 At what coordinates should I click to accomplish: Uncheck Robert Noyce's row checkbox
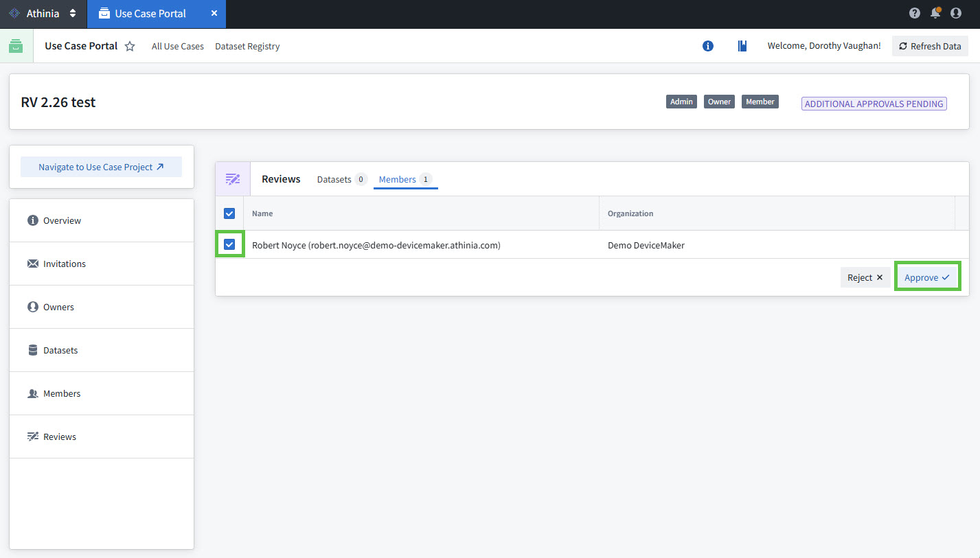coord(229,244)
